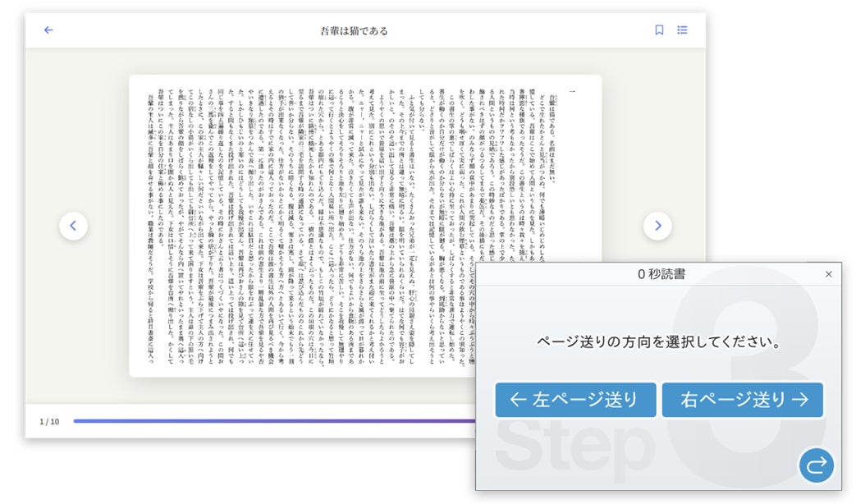Turn to previous page with left chevron
856x504 pixels.
[73, 226]
